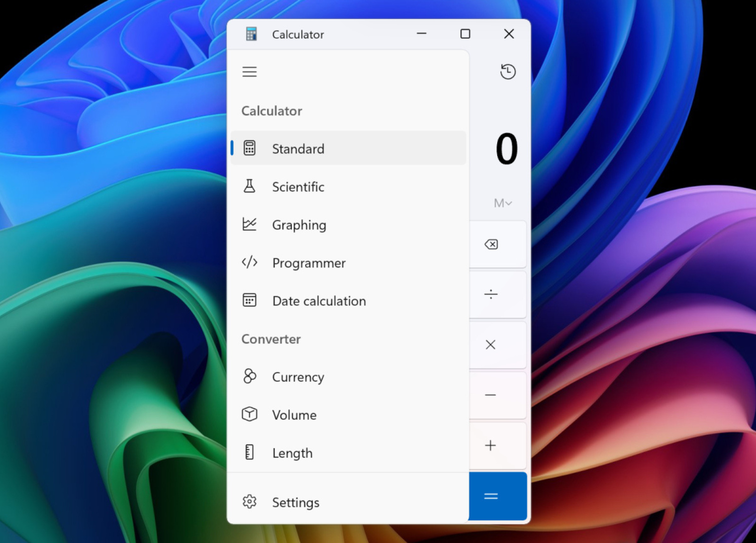The width and height of the screenshot is (756, 543).
Task: Click the Calculator app icon in the title bar
Action: pos(251,34)
